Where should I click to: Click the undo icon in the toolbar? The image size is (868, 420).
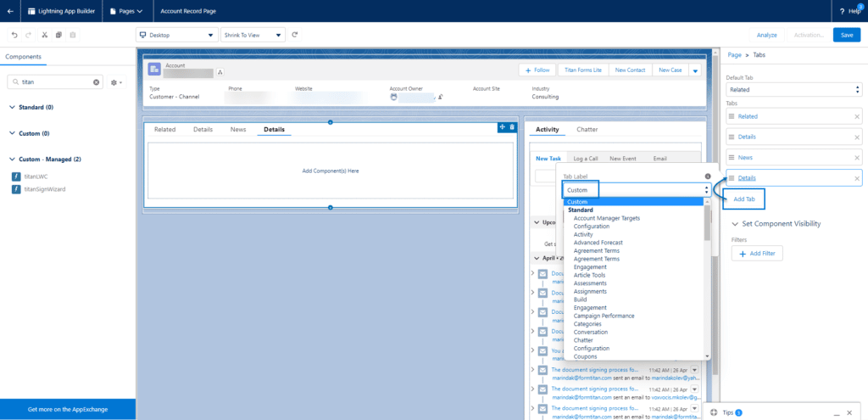pos(14,35)
